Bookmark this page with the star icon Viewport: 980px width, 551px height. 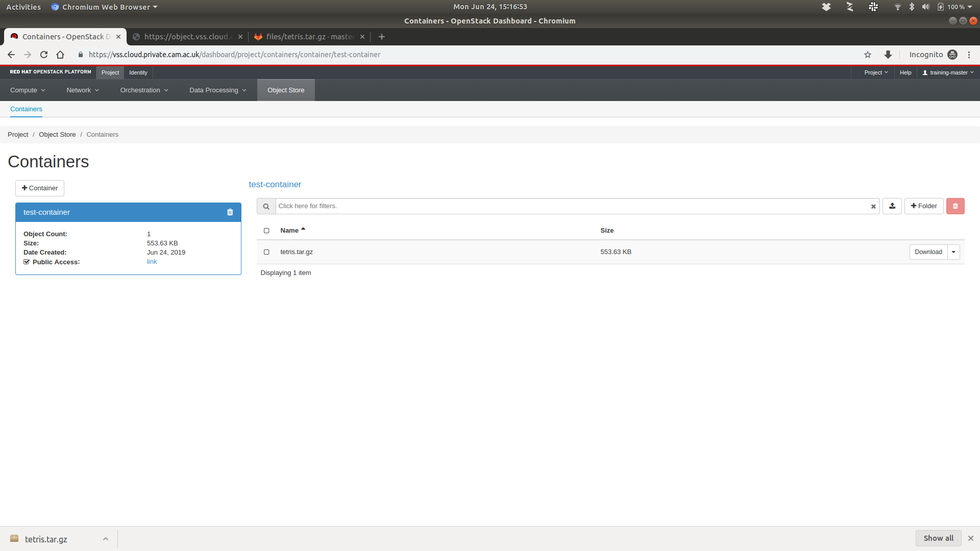pyautogui.click(x=867, y=55)
